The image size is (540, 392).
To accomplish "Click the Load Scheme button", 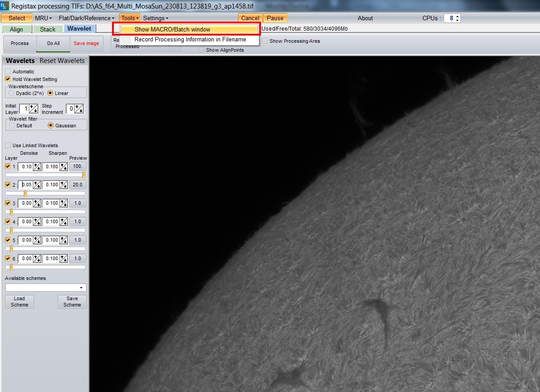I will coord(20,302).
